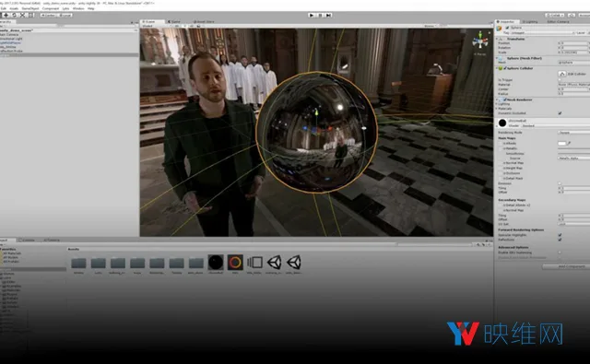590x364 pixels.
Task: Switch to the Game tab
Action: click(x=174, y=22)
